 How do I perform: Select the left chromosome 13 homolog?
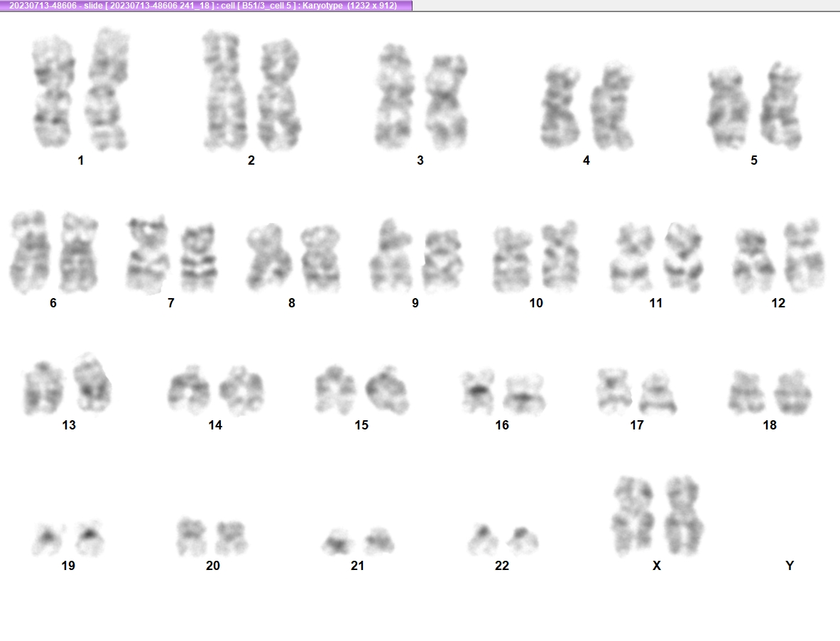pyautogui.click(x=43, y=388)
